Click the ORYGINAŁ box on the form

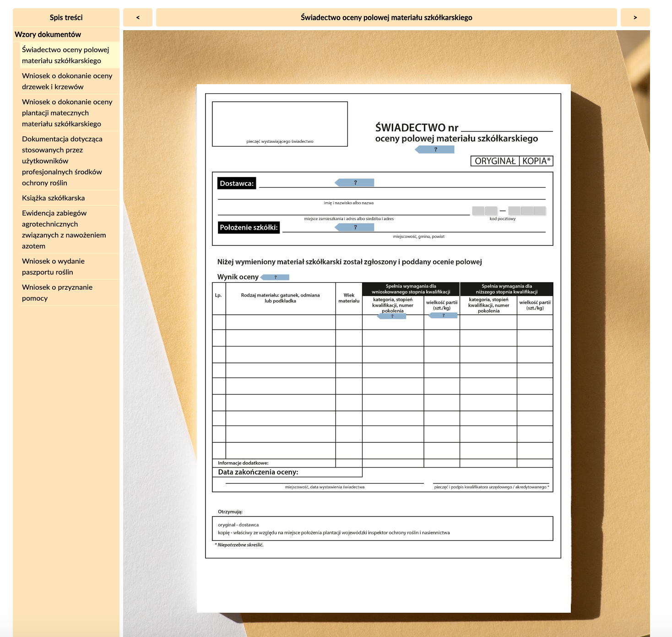click(495, 161)
